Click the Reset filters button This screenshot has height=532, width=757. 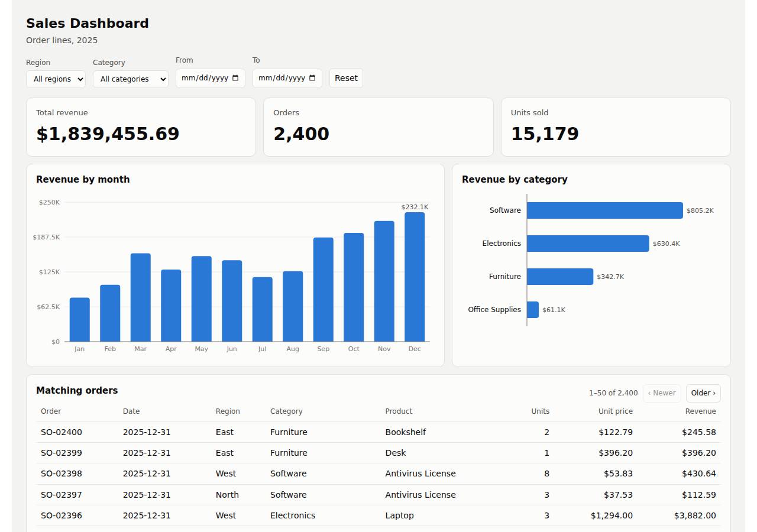[346, 78]
